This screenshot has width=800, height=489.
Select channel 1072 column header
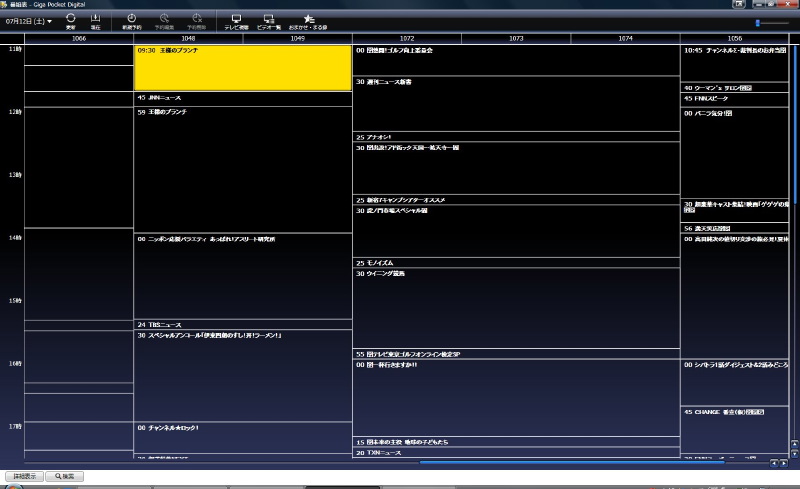point(407,38)
